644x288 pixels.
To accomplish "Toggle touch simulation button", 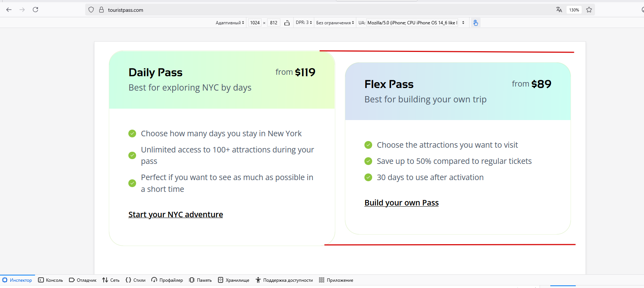I will 476,23.
